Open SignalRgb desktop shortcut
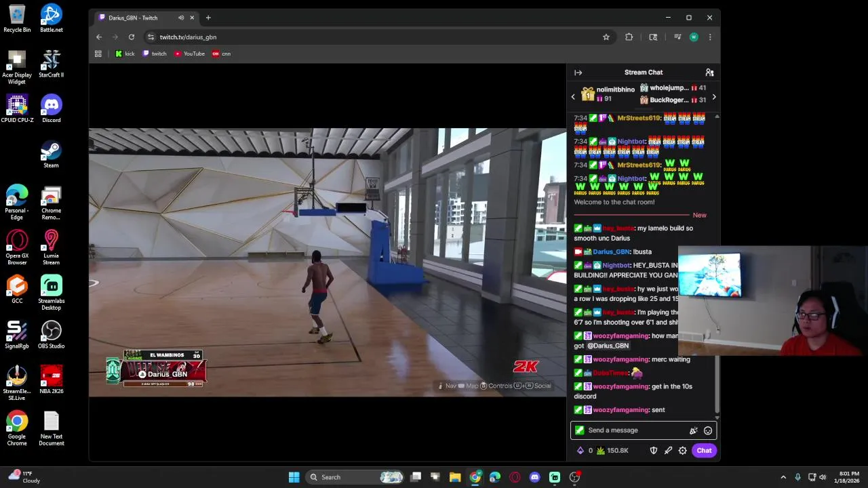 tap(17, 335)
